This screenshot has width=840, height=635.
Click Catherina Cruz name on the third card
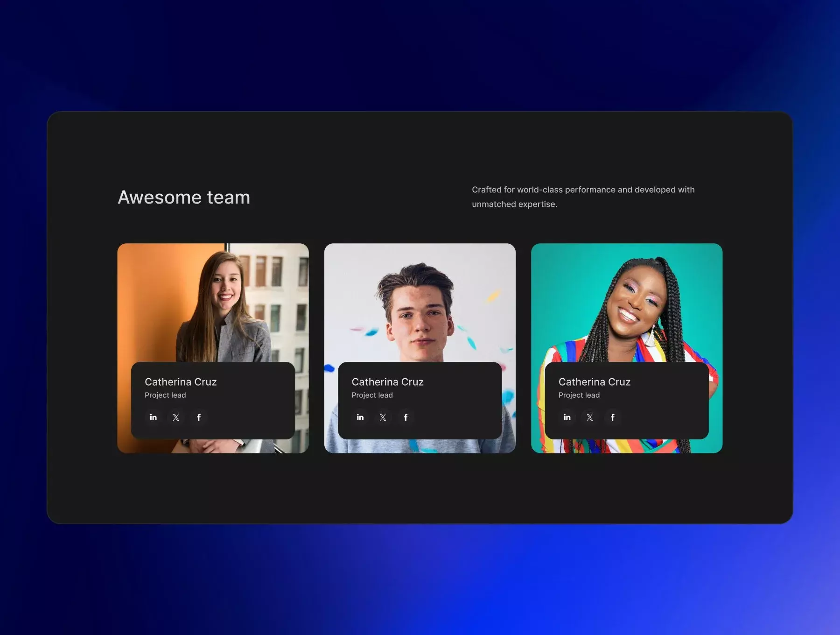595,382
